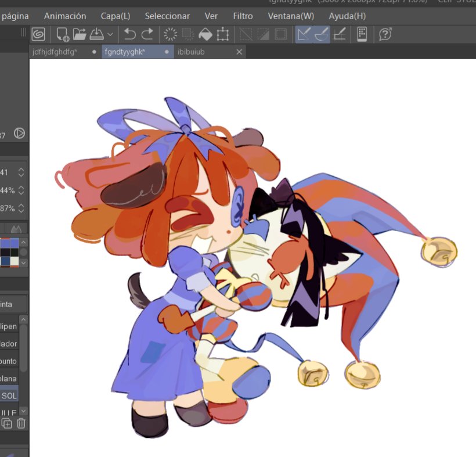Click the command bar grip handle

23,32
